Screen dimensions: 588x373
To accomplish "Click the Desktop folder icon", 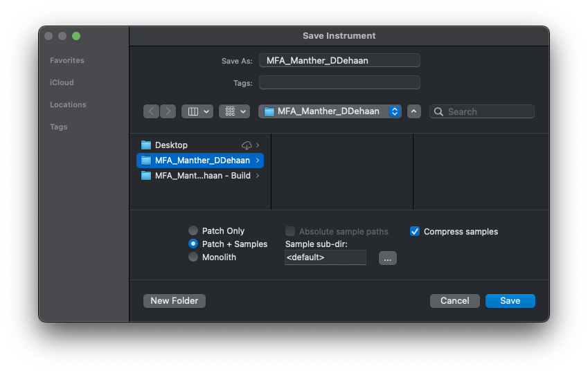I will coord(146,145).
